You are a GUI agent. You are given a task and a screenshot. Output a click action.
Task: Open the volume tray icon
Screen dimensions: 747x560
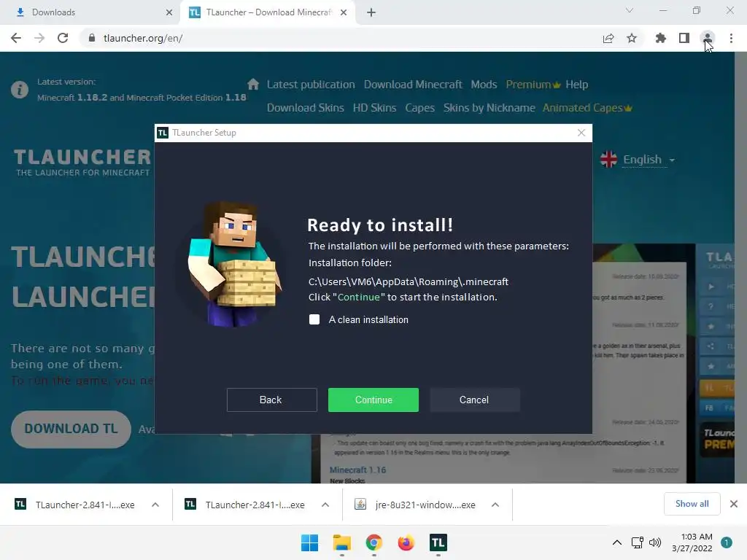(x=655, y=542)
